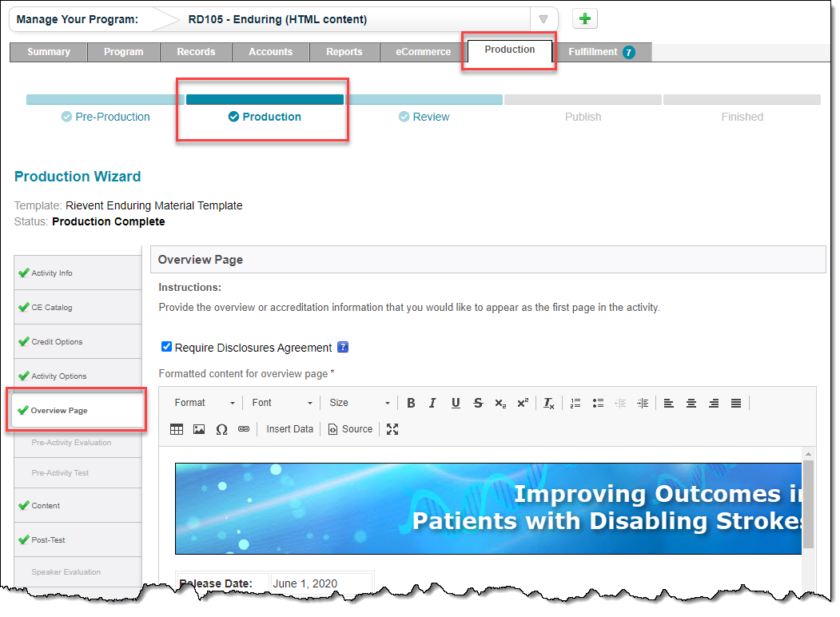
Task: Open CE Catalog in the sidebar
Action: click(78, 308)
